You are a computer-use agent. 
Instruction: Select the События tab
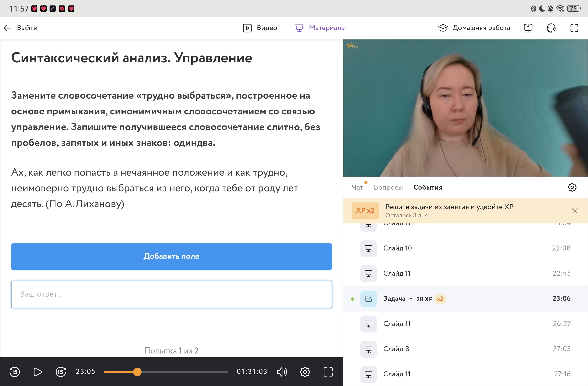coord(428,187)
